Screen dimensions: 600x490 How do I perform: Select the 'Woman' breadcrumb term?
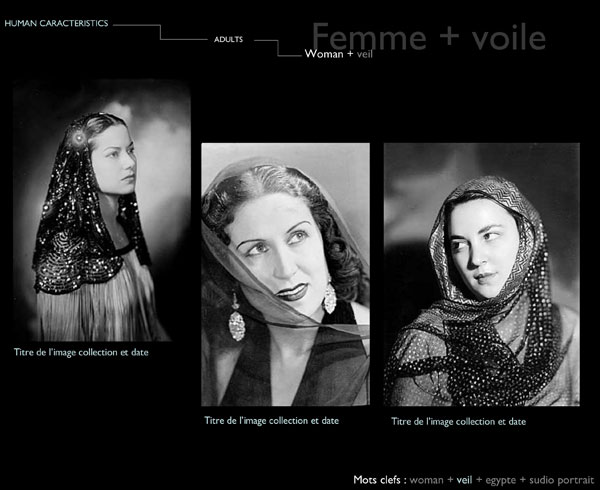(324, 54)
